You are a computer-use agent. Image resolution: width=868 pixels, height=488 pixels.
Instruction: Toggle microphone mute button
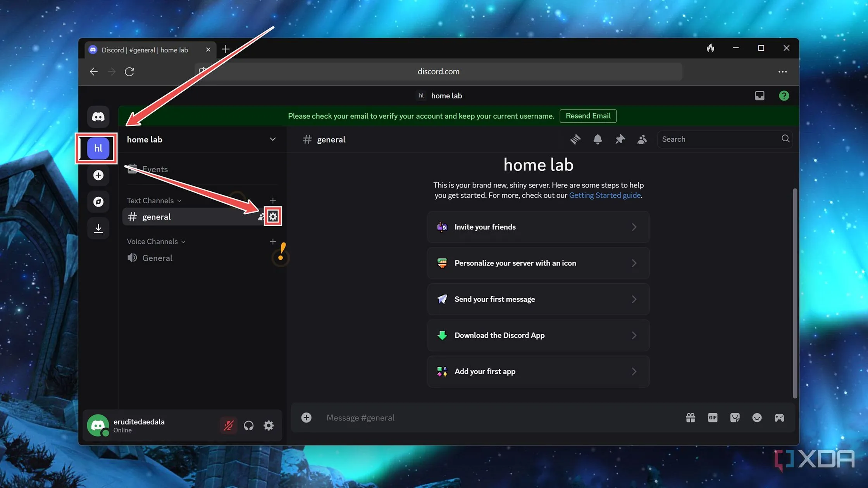[228, 426]
